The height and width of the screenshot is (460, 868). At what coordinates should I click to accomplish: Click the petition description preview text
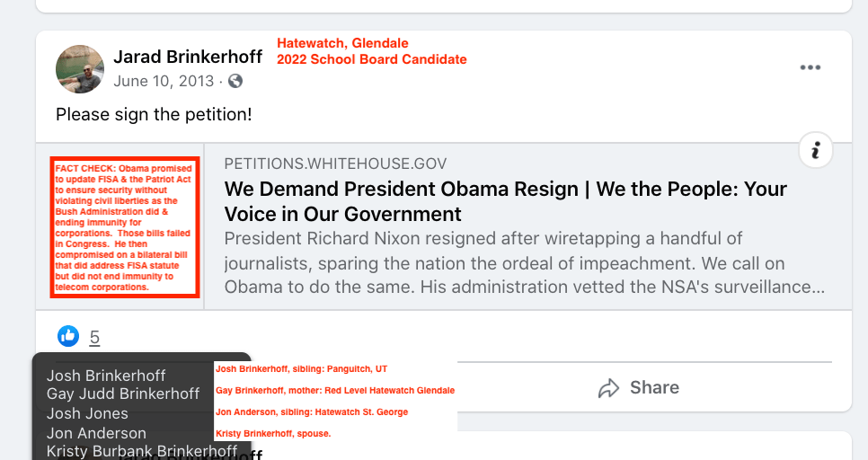pos(524,263)
